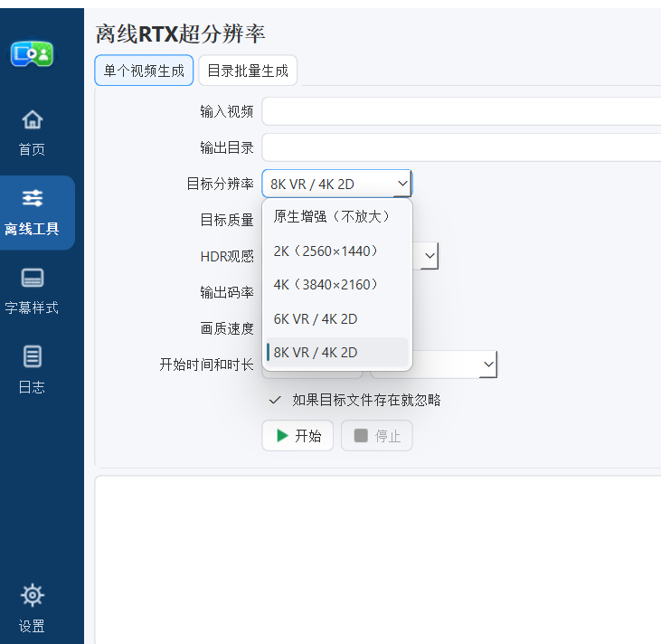Click the 离线工具 sidebar label
The width and height of the screenshot is (661, 644).
click(32, 229)
